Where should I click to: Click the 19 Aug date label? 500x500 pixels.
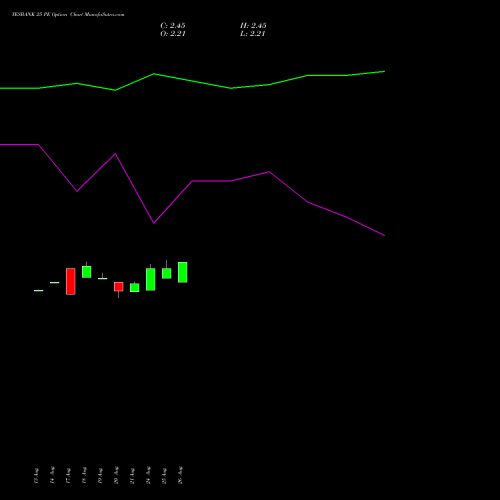point(100,475)
